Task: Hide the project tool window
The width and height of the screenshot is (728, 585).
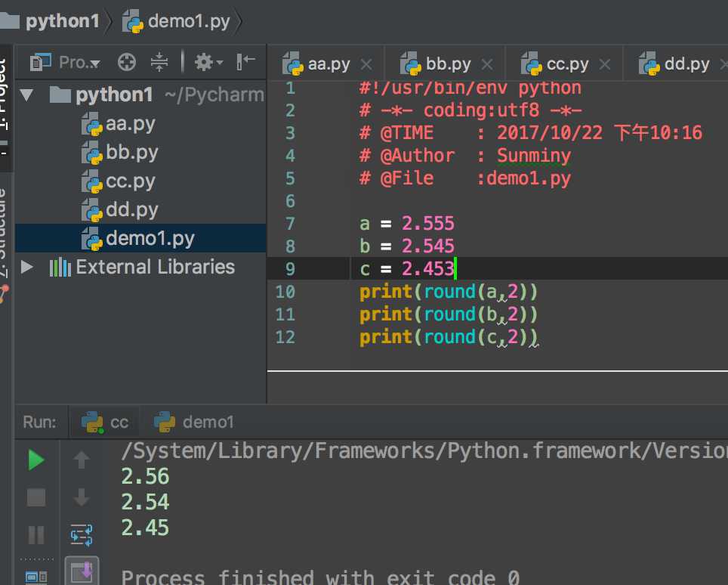Action: tap(245, 61)
